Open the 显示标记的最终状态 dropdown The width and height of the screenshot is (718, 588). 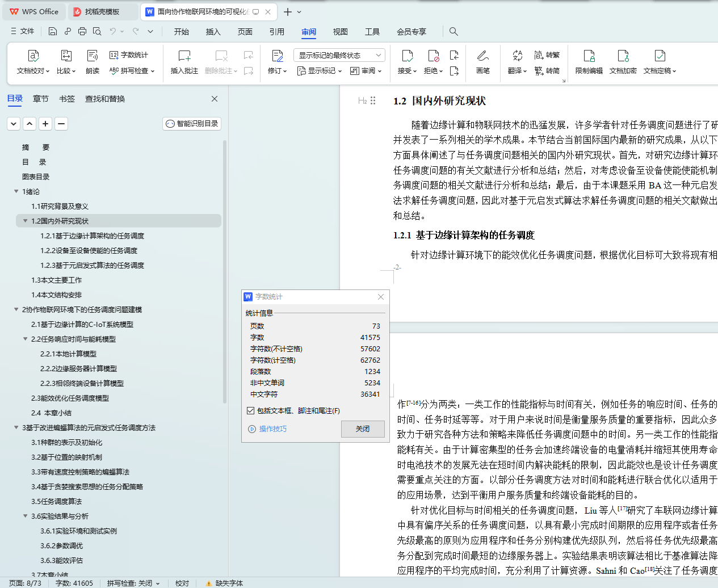(x=339, y=55)
